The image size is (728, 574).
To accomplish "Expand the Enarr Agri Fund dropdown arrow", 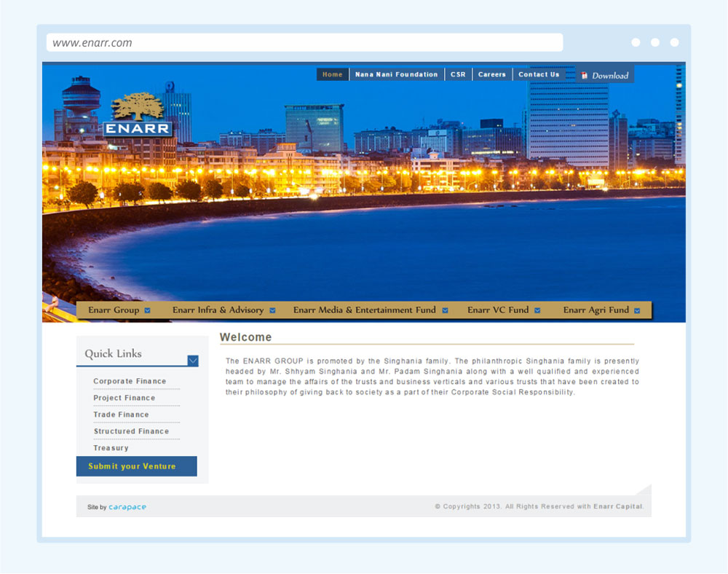I will coord(637,311).
